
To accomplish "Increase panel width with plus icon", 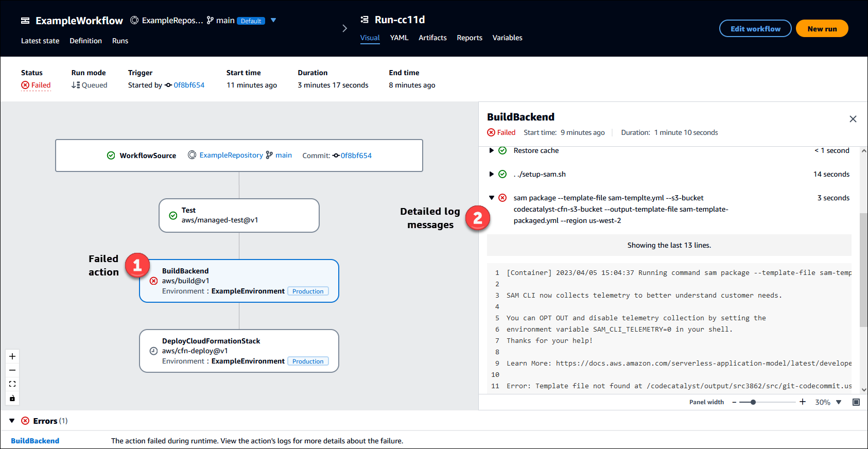I will (x=802, y=402).
